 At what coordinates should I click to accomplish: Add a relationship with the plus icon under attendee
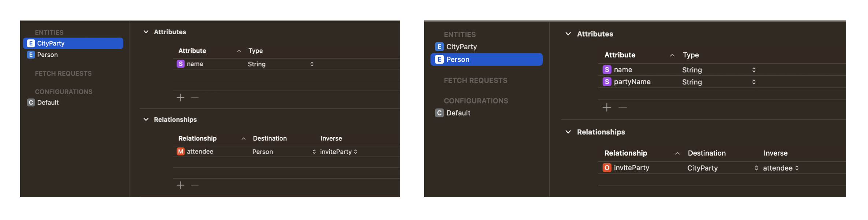pos(180,185)
